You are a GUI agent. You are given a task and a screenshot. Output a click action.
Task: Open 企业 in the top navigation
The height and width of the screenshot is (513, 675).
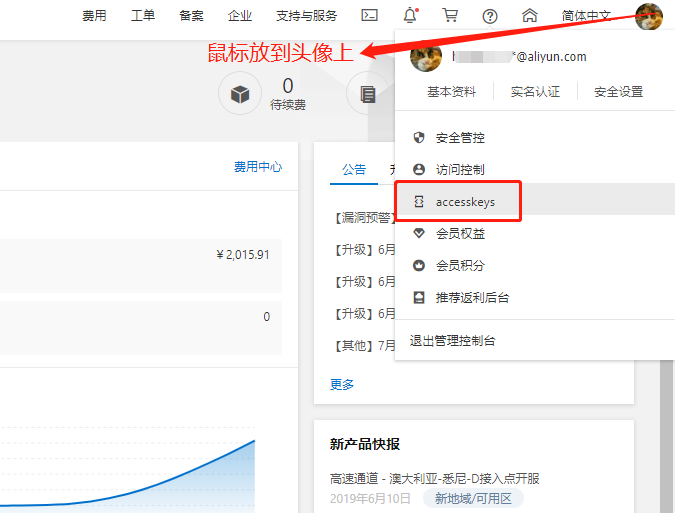click(240, 16)
